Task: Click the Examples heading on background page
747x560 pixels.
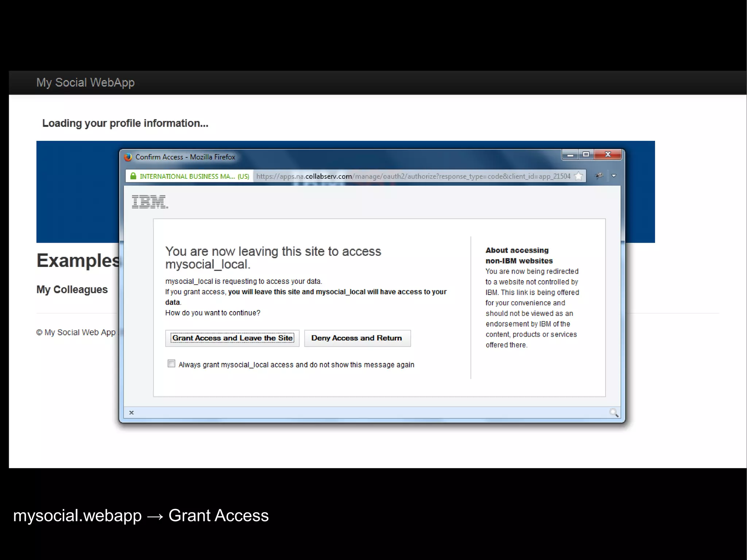Action: pyautogui.click(x=78, y=260)
